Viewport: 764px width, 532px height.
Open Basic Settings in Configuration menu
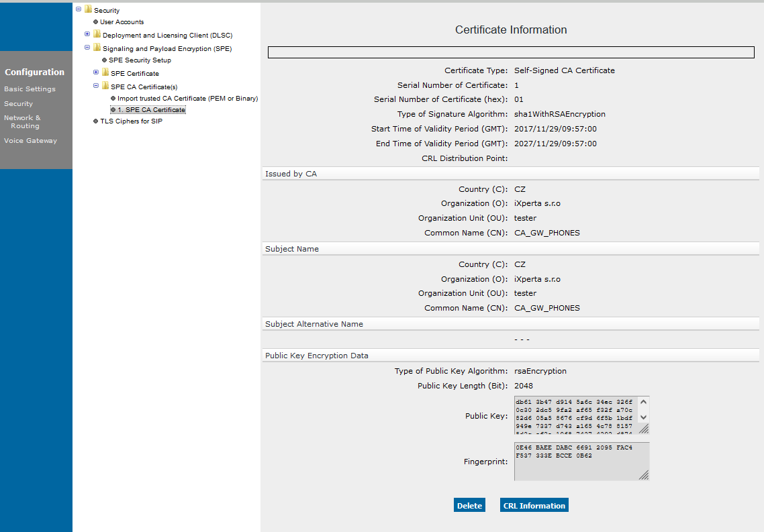tap(30, 89)
